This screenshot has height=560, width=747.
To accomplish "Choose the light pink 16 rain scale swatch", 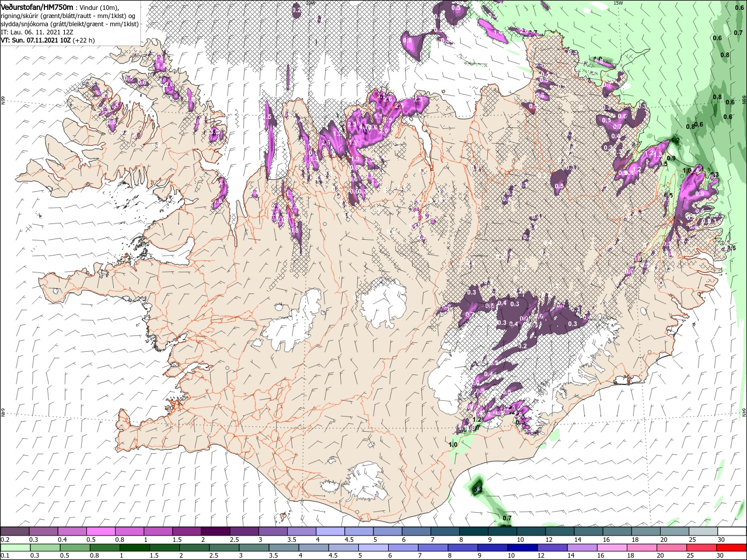I will 611,548.
